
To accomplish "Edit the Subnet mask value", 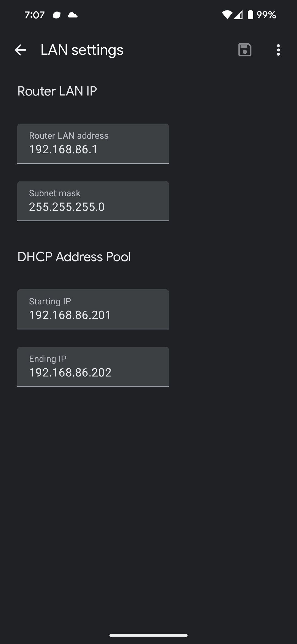I will coord(93,201).
